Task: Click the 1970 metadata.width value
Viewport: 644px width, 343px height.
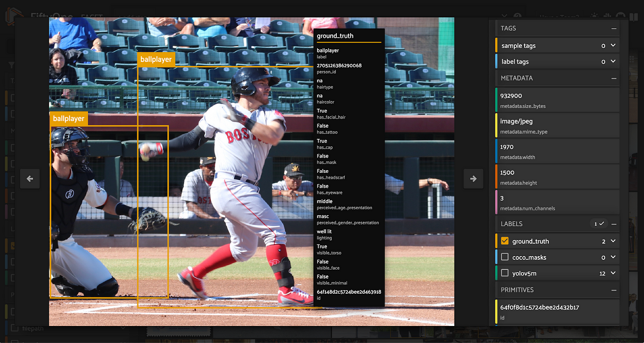Action: point(507,147)
